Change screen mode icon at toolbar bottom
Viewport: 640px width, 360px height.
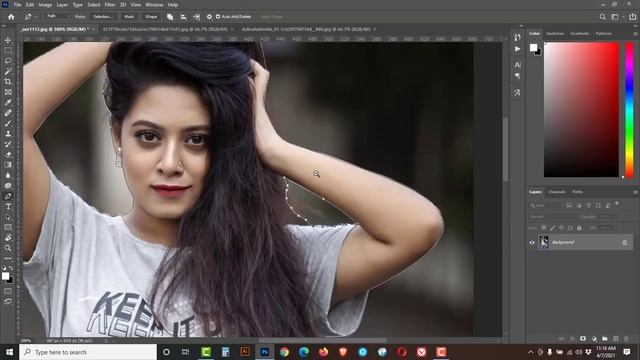(x=8, y=301)
